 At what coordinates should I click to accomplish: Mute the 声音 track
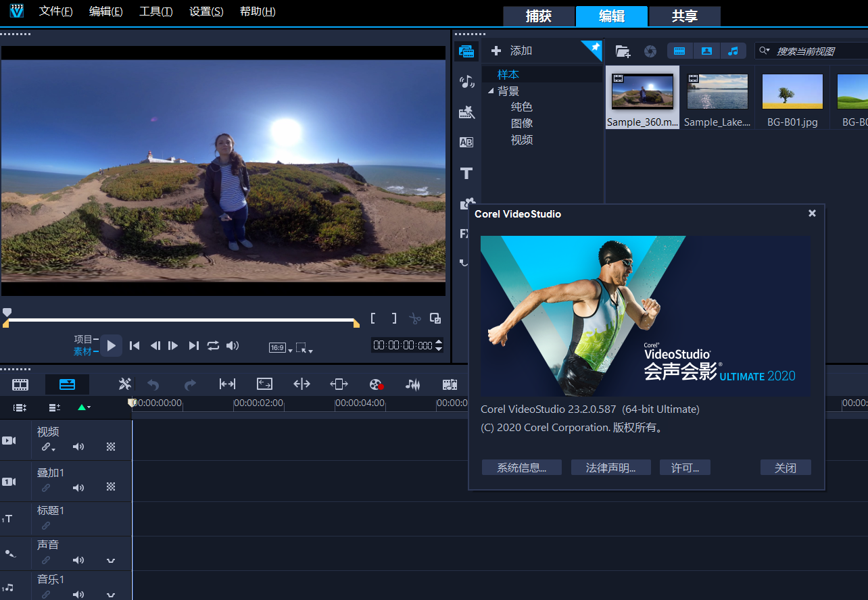[x=79, y=560]
